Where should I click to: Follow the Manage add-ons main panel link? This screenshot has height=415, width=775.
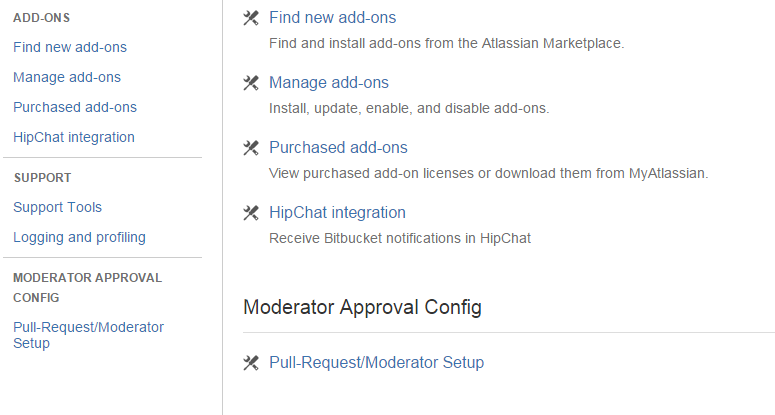pos(329,83)
